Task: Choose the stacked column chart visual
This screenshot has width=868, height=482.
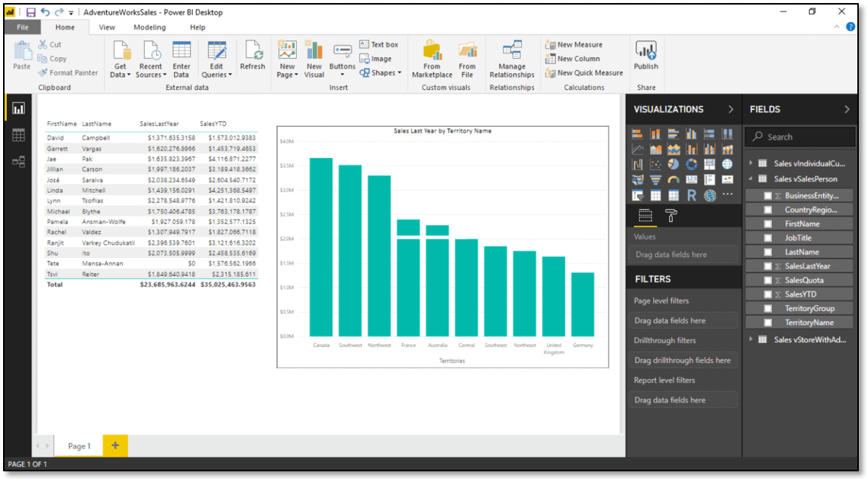Action: [x=655, y=134]
